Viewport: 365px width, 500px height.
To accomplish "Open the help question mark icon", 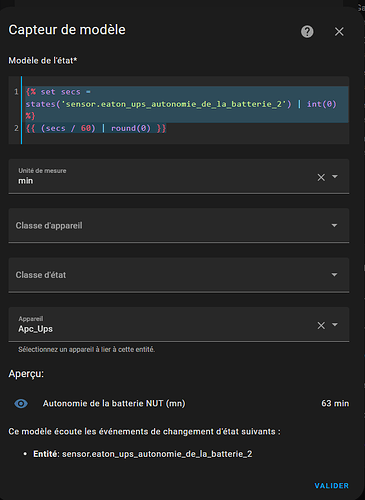I will [x=307, y=32].
